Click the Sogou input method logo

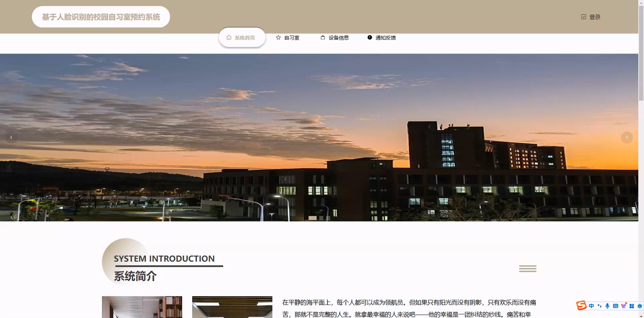click(581, 305)
